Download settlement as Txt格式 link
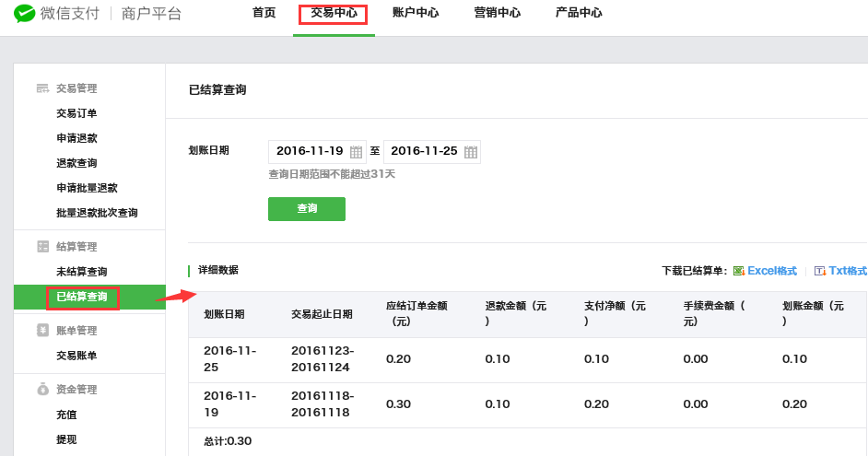Screen dimensions: 868x456 [x=848, y=271]
